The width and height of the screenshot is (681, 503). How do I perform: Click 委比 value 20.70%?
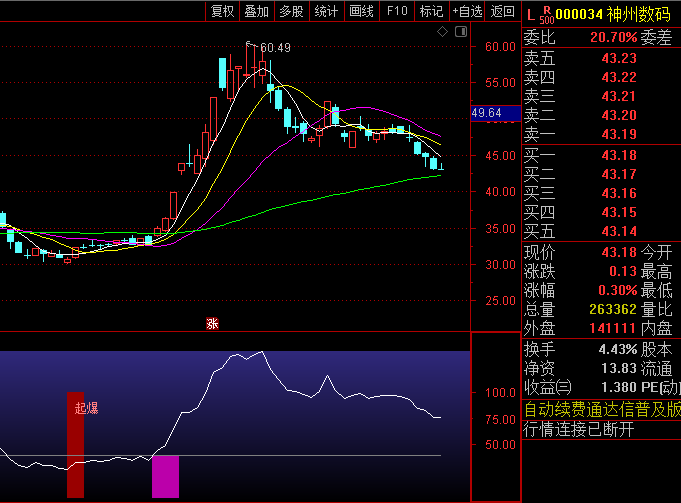pyautogui.click(x=614, y=37)
